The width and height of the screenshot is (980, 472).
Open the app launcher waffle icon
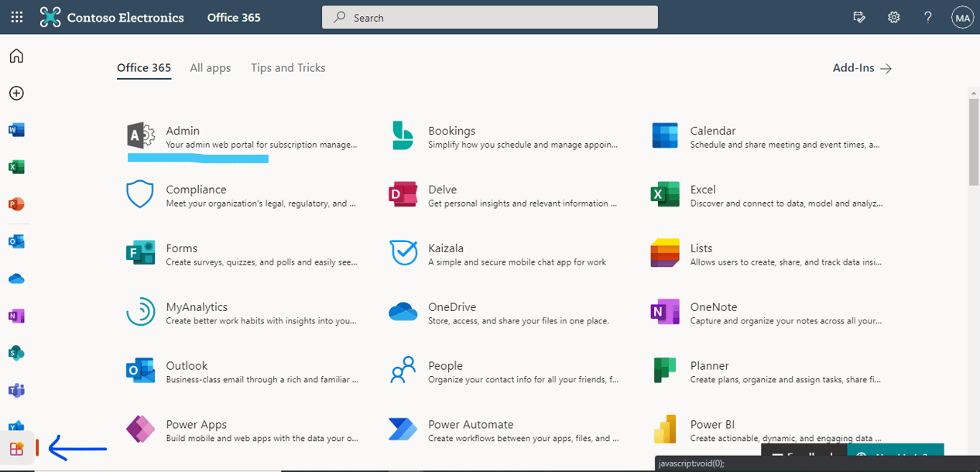(x=16, y=17)
